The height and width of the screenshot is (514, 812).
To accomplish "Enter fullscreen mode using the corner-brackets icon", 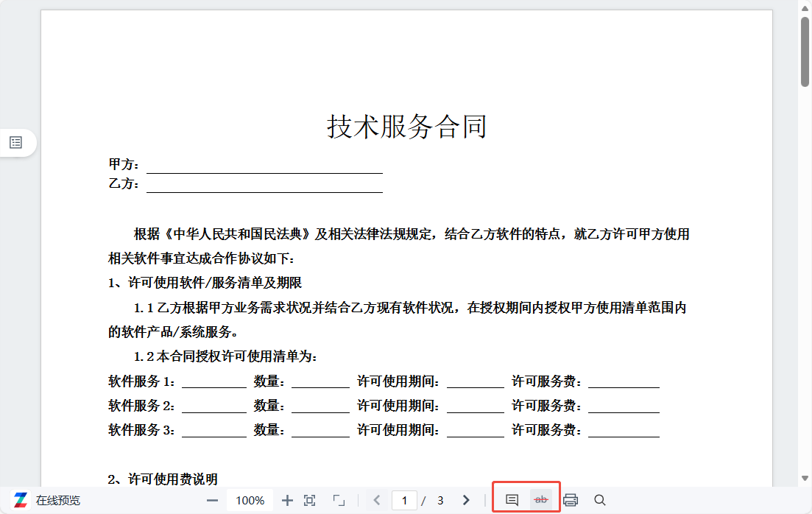I will pos(339,500).
